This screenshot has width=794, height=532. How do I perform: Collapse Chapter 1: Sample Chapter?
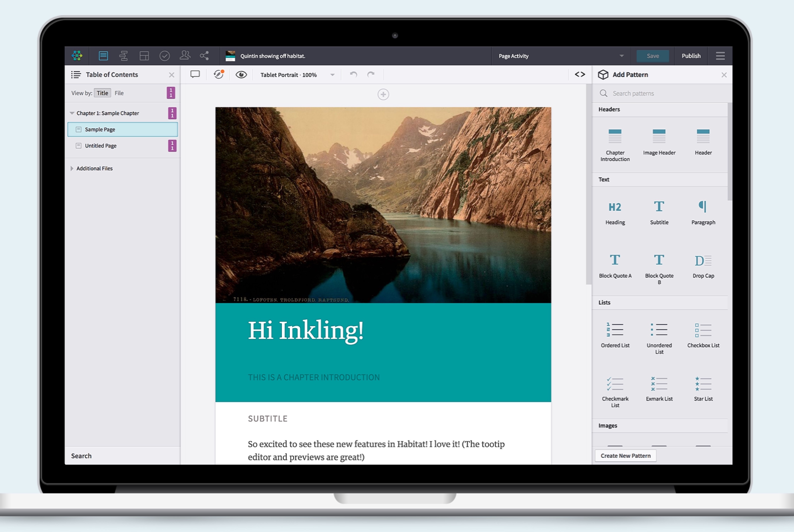pos(72,113)
